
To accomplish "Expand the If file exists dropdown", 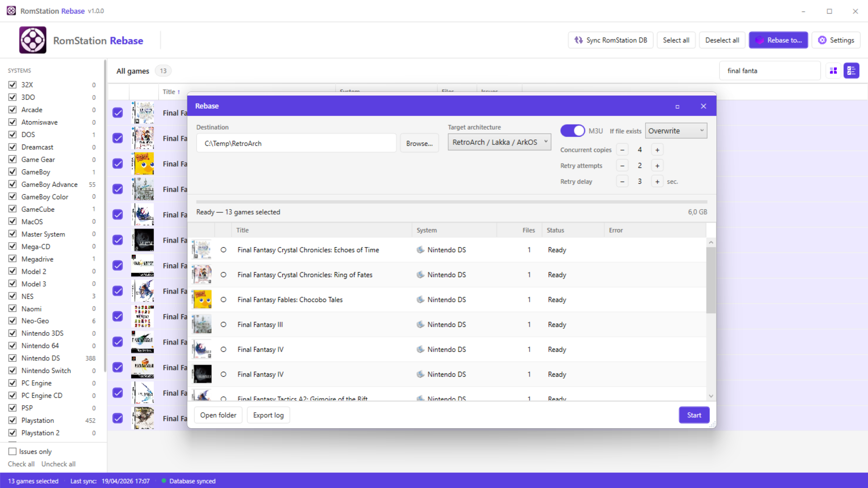I will 676,131.
